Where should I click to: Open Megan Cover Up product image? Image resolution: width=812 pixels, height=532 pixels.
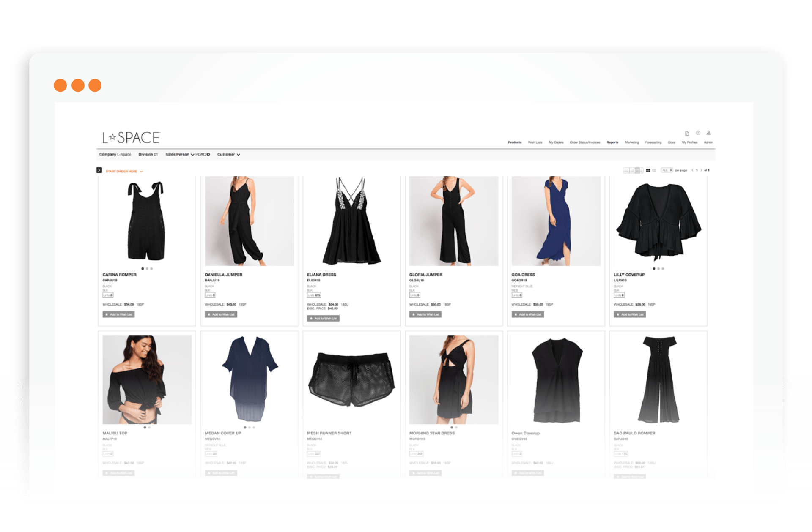[249, 379]
